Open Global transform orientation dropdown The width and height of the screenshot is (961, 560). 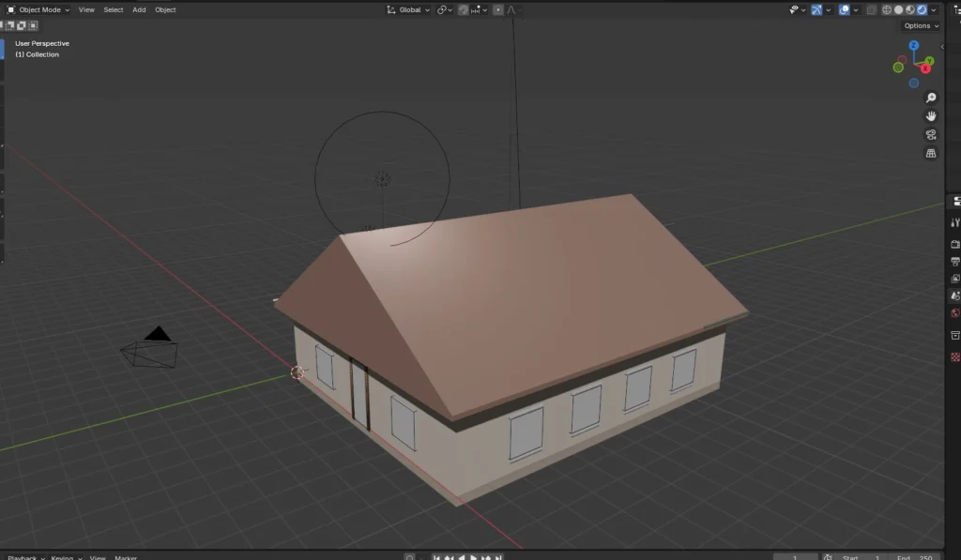coord(409,9)
